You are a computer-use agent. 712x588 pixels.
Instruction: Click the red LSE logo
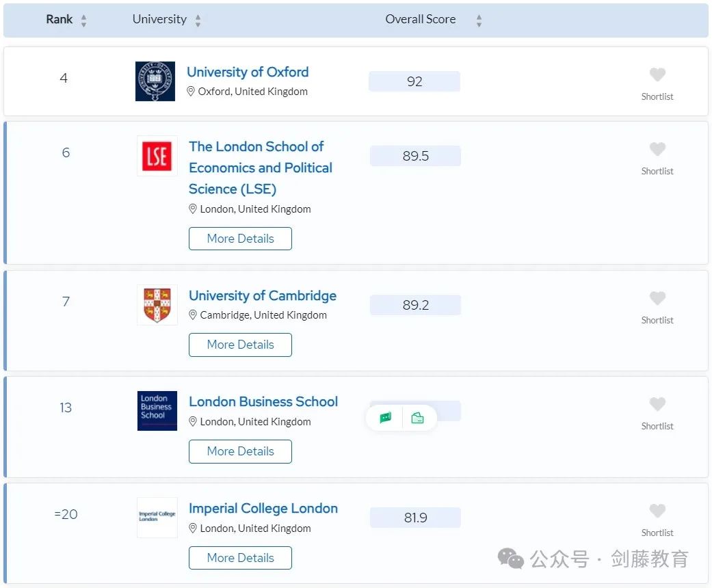pos(157,156)
